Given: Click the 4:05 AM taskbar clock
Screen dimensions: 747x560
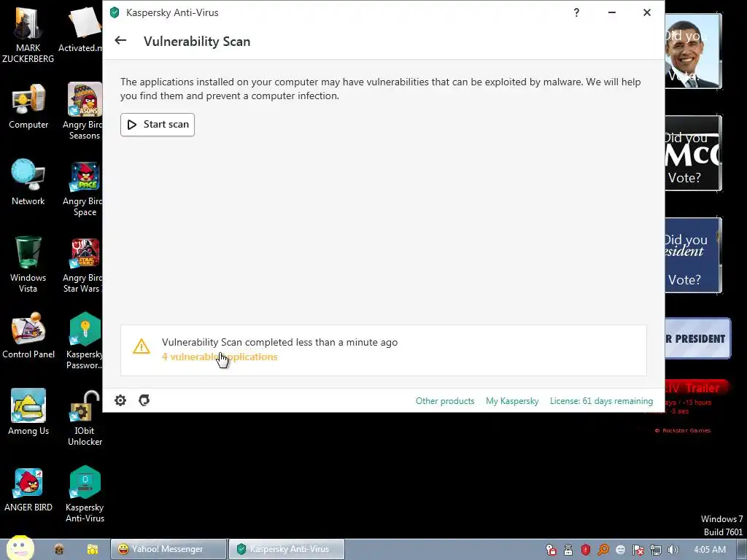Looking at the screenshot, I should pos(710,550).
